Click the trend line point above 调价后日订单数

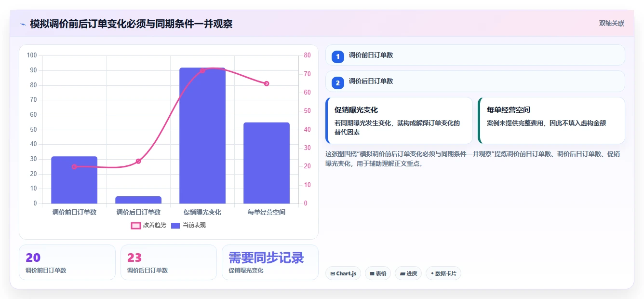pos(138,161)
